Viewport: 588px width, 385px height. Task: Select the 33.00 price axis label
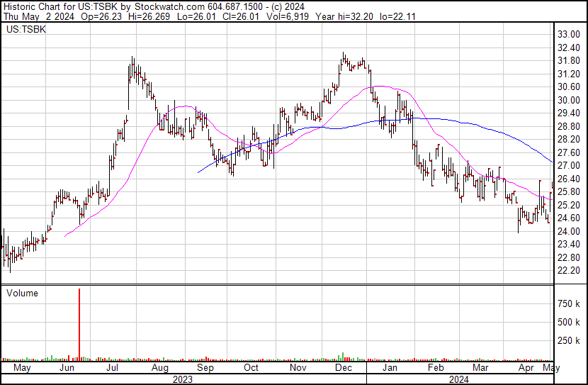(570, 34)
